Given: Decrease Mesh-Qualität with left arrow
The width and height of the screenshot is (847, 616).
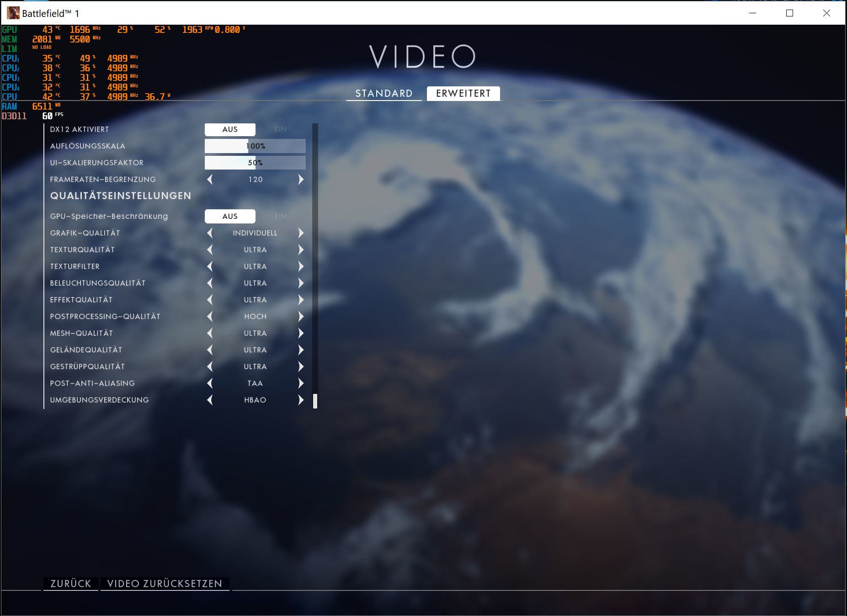Looking at the screenshot, I should coord(210,333).
